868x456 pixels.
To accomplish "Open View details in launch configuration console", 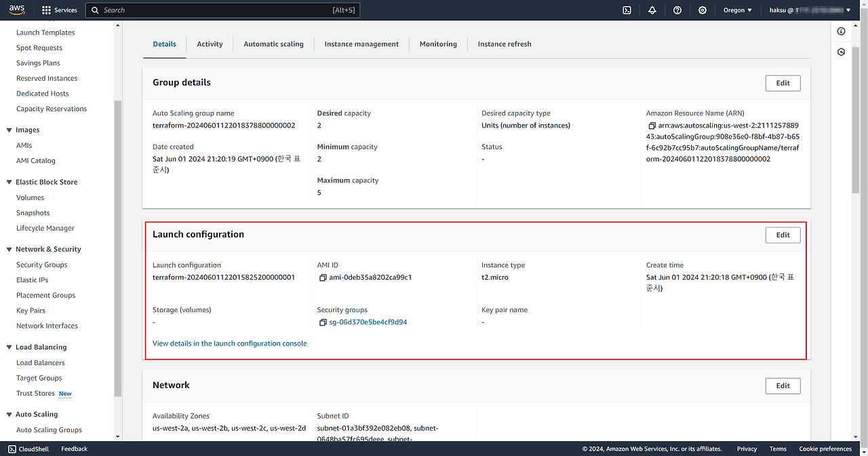I will coord(229,343).
